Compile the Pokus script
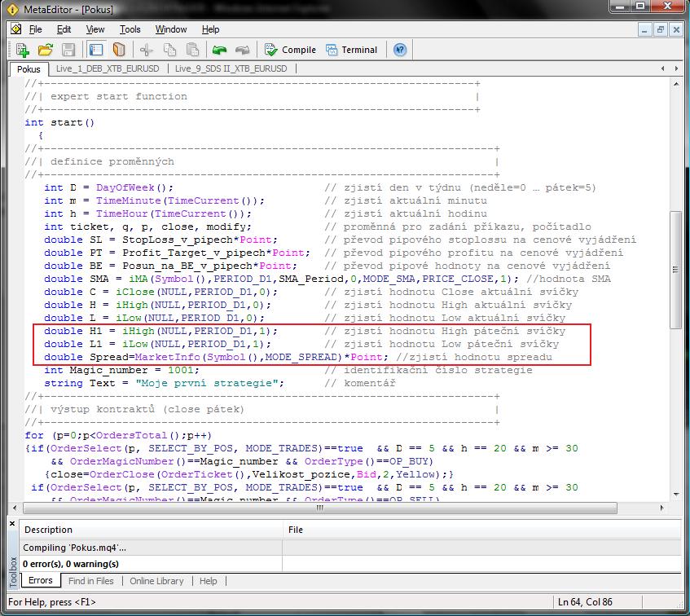This screenshot has width=690, height=616. click(290, 50)
